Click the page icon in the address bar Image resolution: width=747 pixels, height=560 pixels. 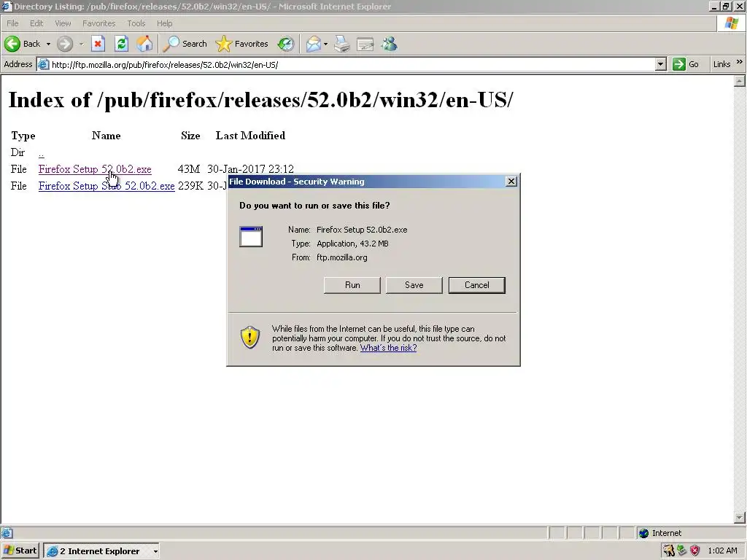pyautogui.click(x=43, y=64)
